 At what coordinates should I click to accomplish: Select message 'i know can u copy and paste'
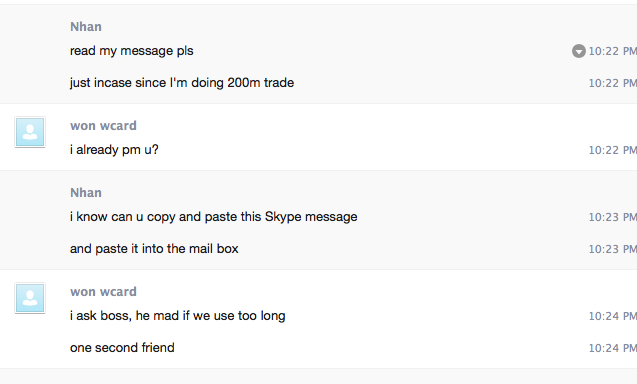click(x=214, y=217)
